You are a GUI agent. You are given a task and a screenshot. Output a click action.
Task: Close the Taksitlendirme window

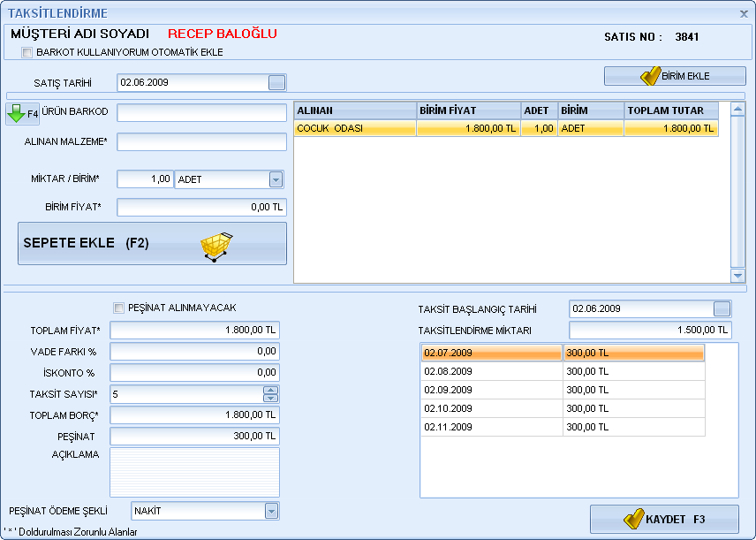pyautogui.click(x=744, y=14)
